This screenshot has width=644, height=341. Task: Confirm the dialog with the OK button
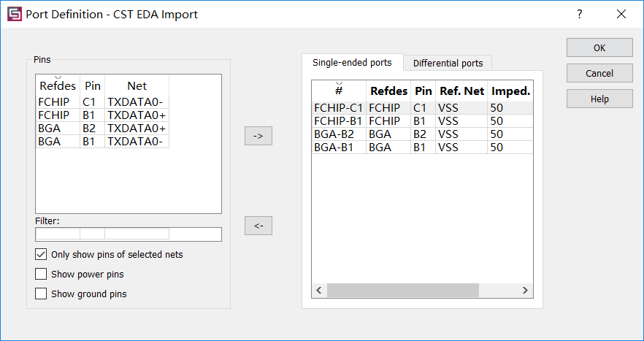click(599, 47)
